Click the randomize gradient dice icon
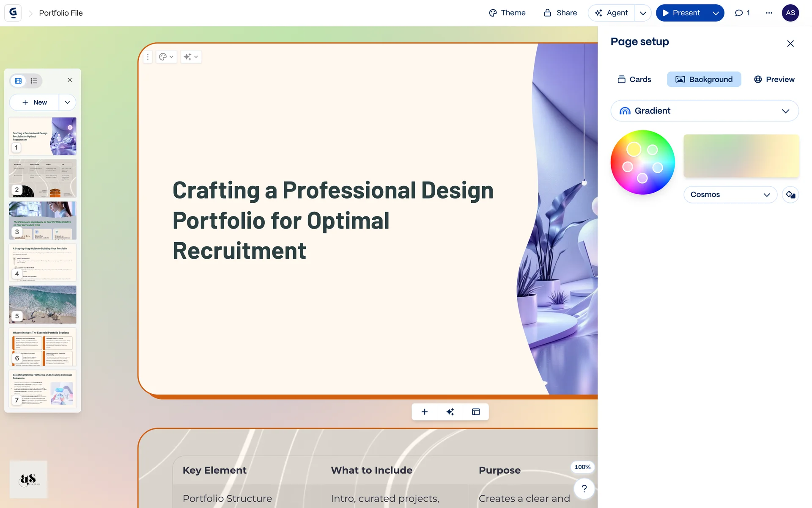812x508 pixels. point(790,195)
